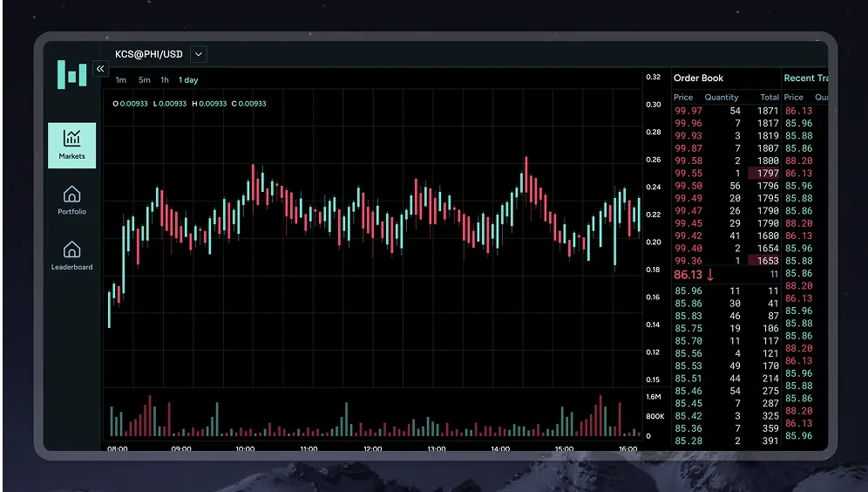Select the 99.49 ask price row
Image resolution: width=868 pixels, height=492 pixels.
coord(726,198)
